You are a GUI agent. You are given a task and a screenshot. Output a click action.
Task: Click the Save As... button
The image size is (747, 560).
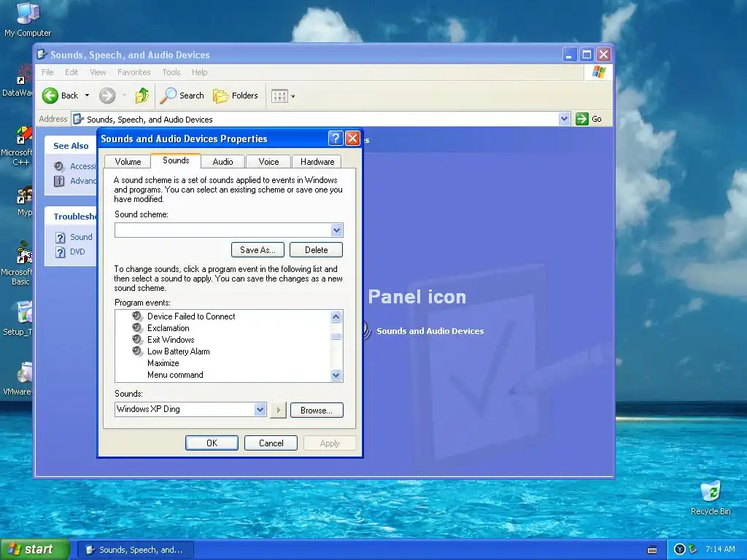[x=258, y=249]
